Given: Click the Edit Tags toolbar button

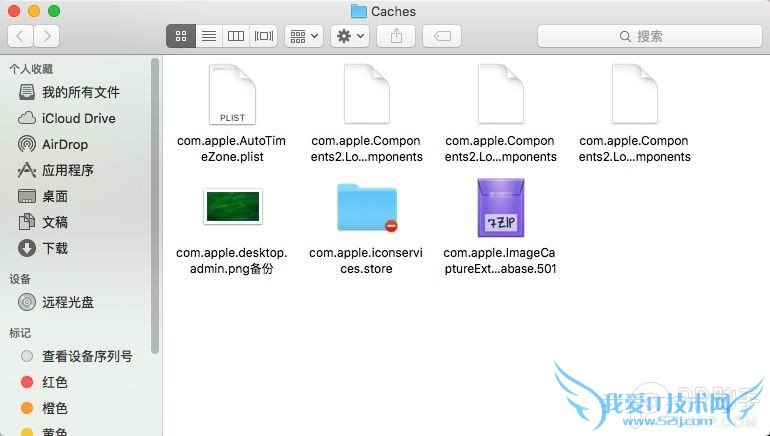Looking at the screenshot, I should 442,36.
